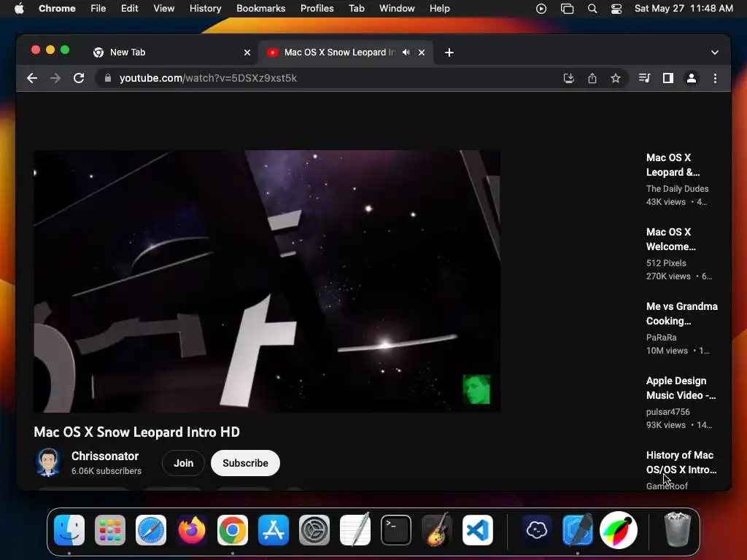
Task: Click the green user thumbnail on video
Action: [x=476, y=389]
